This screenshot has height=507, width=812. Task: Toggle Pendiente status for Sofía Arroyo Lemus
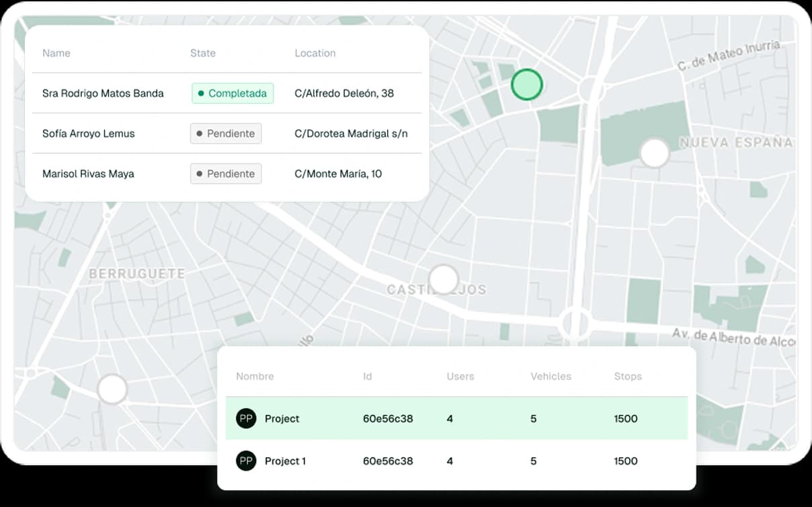[x=226, y=133]
